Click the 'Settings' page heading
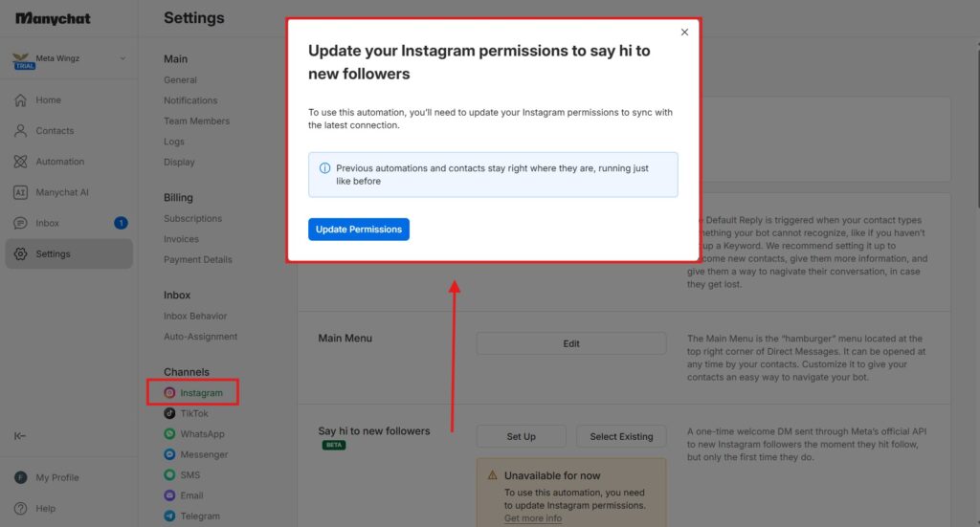The height and width of the screenshot is (527, 980). [193, 18]
